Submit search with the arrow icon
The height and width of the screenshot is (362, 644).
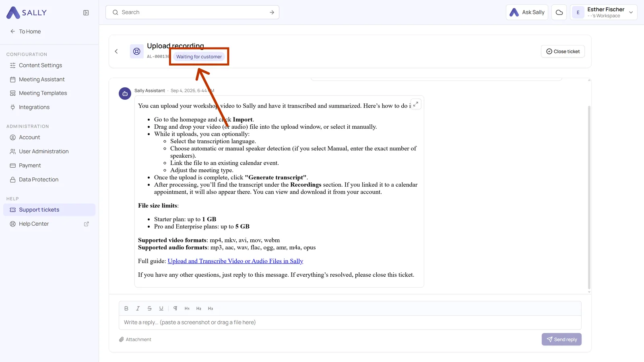click(272, 12)
